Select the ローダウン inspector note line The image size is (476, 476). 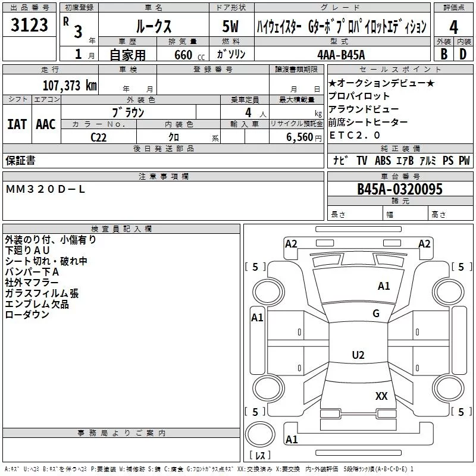click(27, 315)
